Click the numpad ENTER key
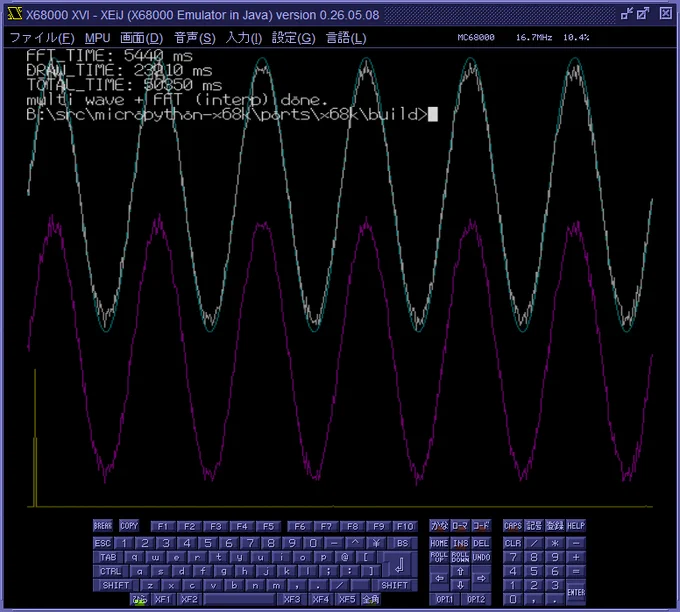Viewport: 680px width, 612px height. (x=576, y=592)
